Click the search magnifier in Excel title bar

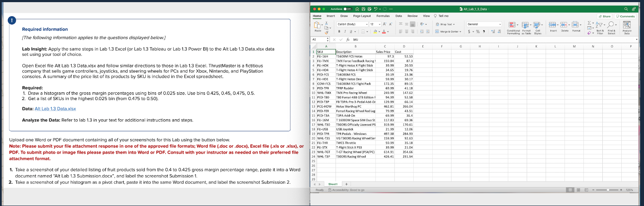[626, 9]
